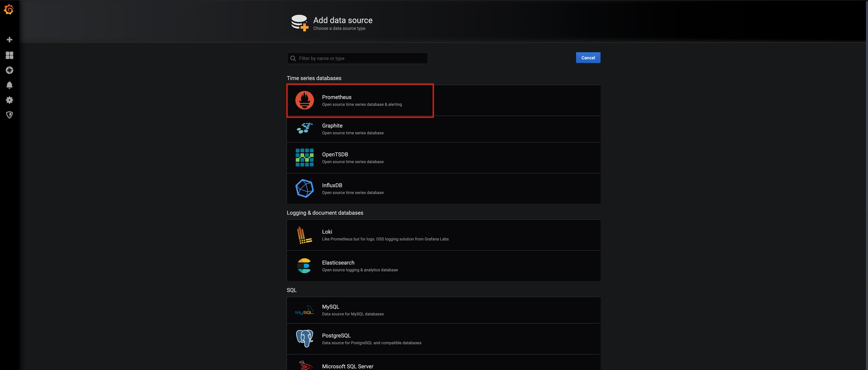Click the PostgreSQL elephant logo
Screen dimensions: 868x370
pos(304,338)
